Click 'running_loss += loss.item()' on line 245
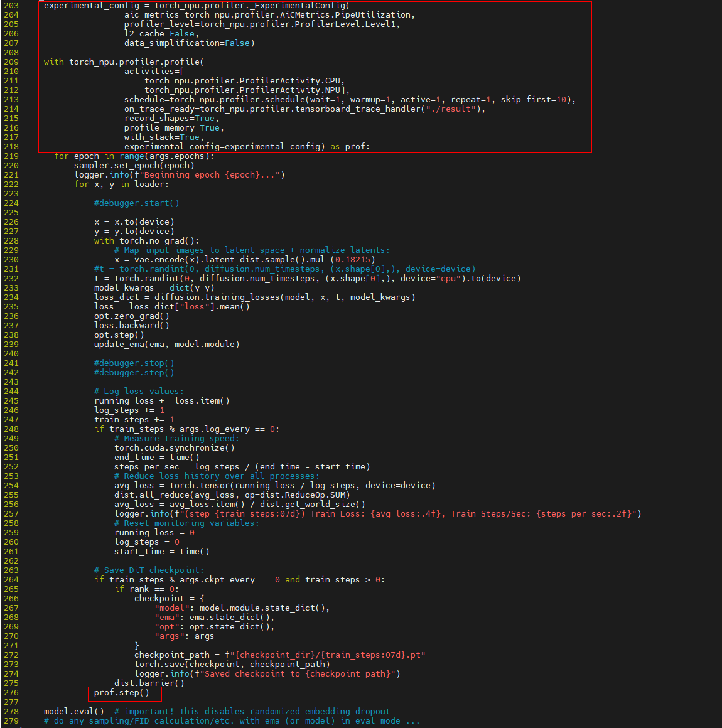Viewport: 722px width, 728px height. (x=162, y=400)
